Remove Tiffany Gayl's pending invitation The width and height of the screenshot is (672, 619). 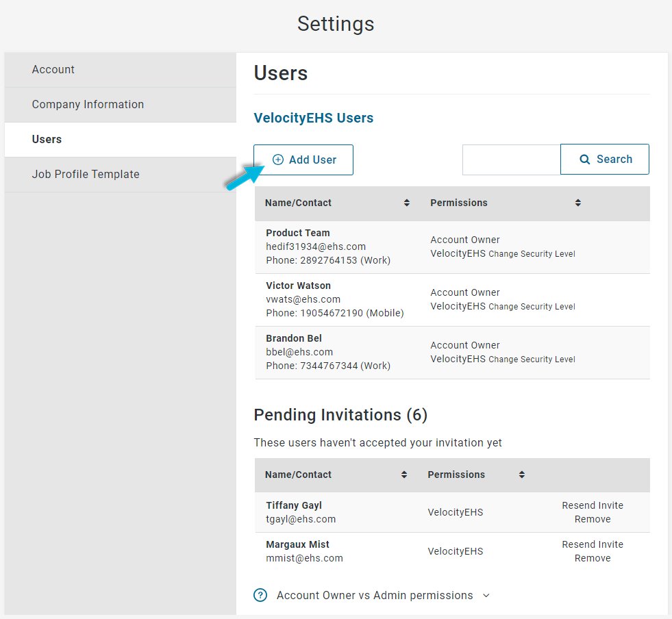(x=593, y=519)
